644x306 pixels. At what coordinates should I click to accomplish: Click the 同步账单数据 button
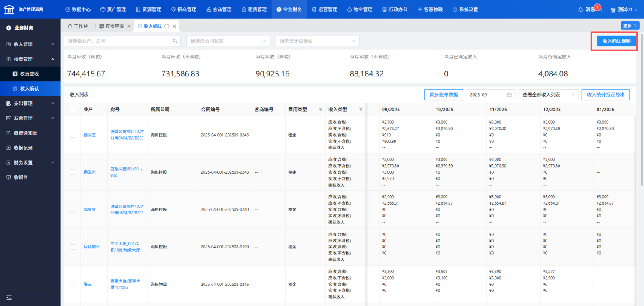point(444,95)
